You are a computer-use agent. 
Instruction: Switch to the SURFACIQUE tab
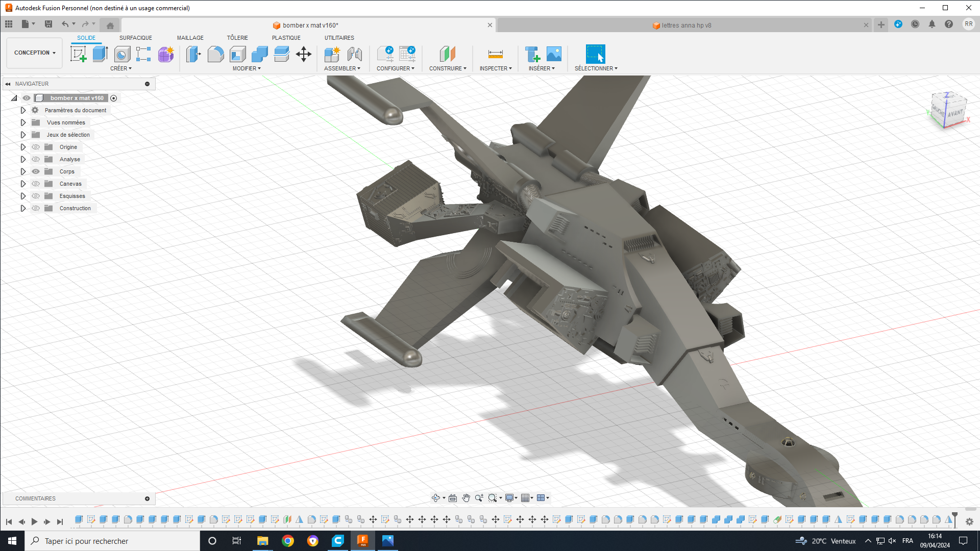click(x=135, y=38)
